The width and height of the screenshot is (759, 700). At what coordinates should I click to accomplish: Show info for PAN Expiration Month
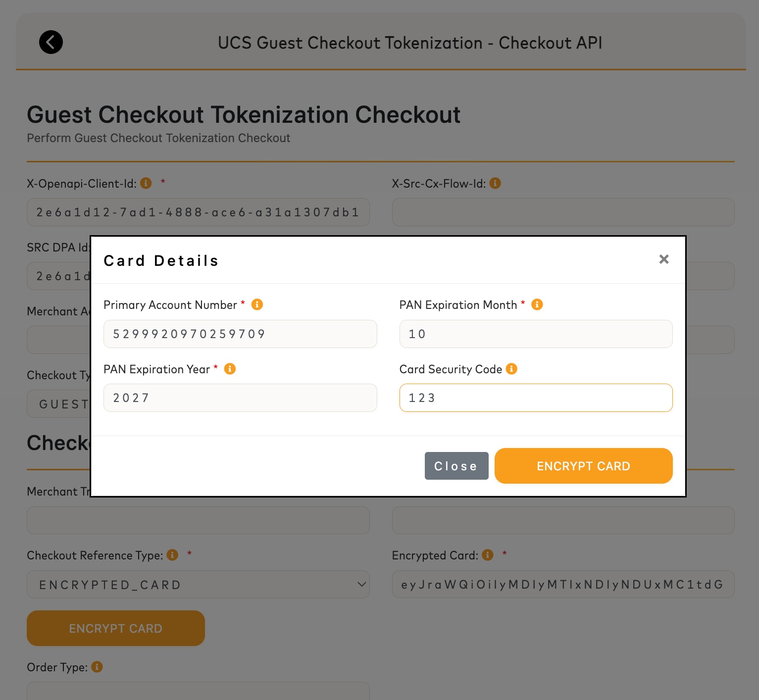click(x=537, y=304)
